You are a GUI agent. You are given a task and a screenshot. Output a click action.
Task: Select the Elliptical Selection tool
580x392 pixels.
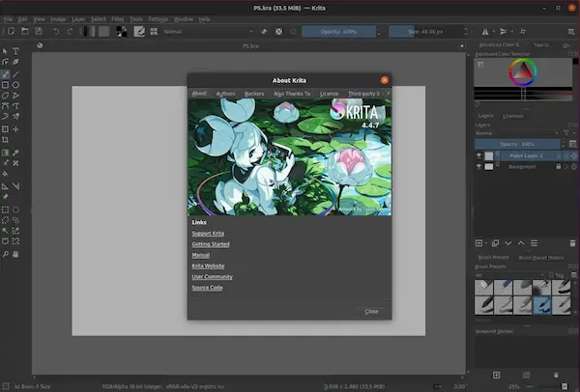15,210
